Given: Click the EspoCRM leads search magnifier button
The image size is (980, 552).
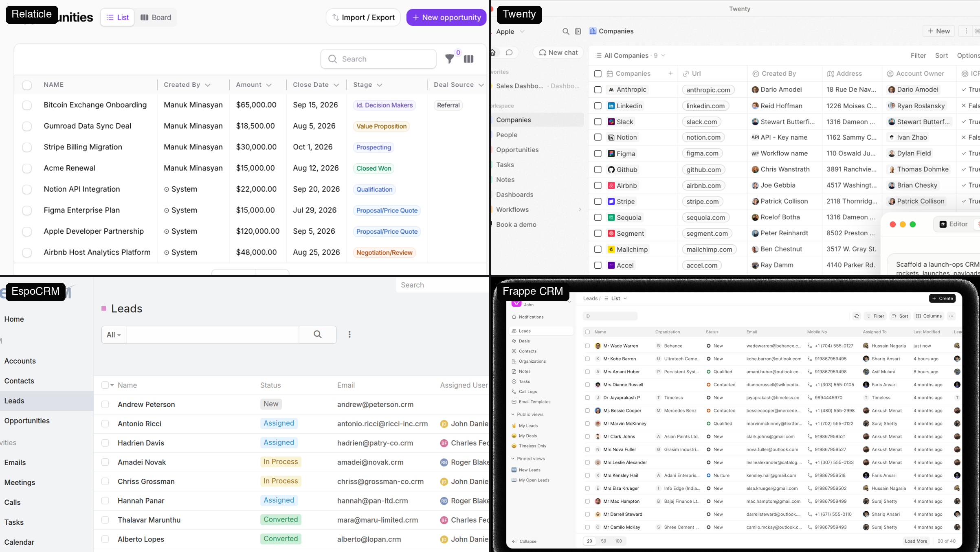Looking at the screenshot, I should pos(318,335).
